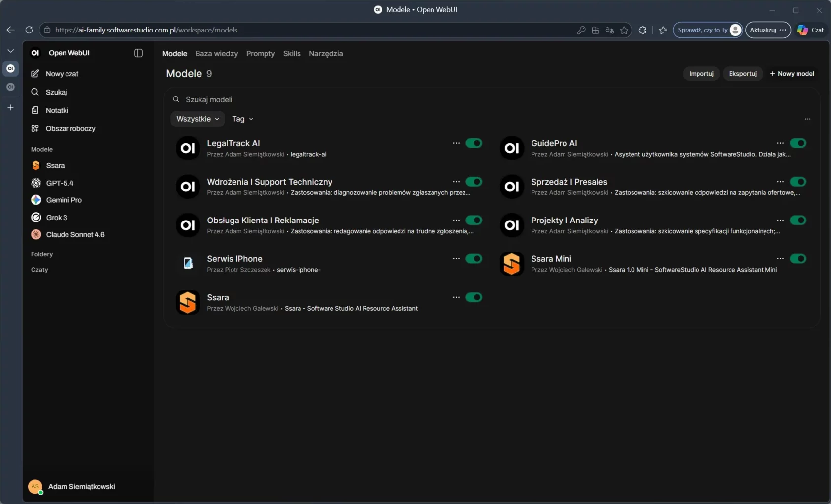Start a Nowy czat from the sidebar
The height and width of the screenshot is (504, 831).
click(x=62, y=73)
